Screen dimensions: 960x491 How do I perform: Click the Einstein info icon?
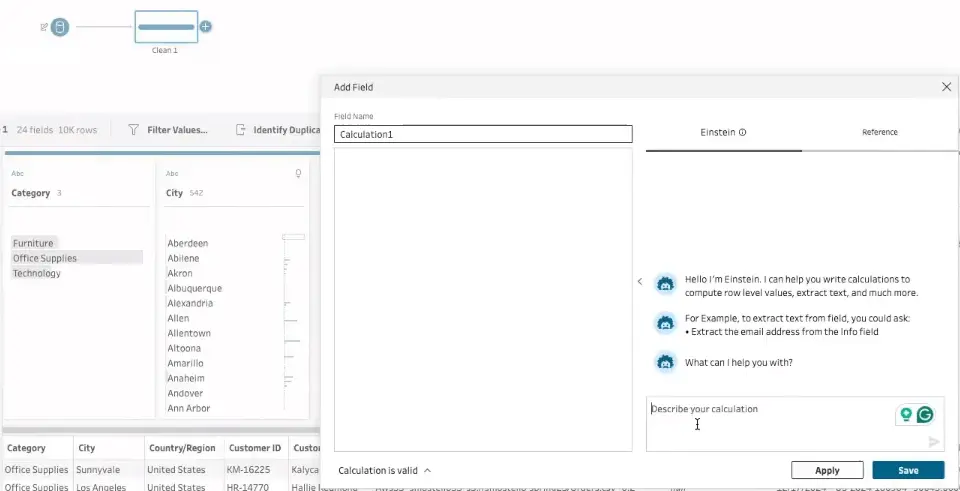[x=743, y=132]
